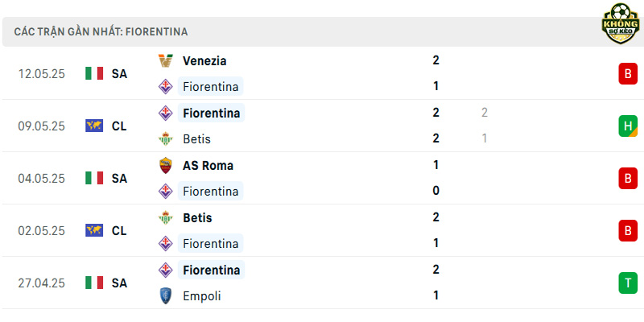Click the red B badge for AS Roma match
This screenshot has height=322, width=644.
[628, 178]
